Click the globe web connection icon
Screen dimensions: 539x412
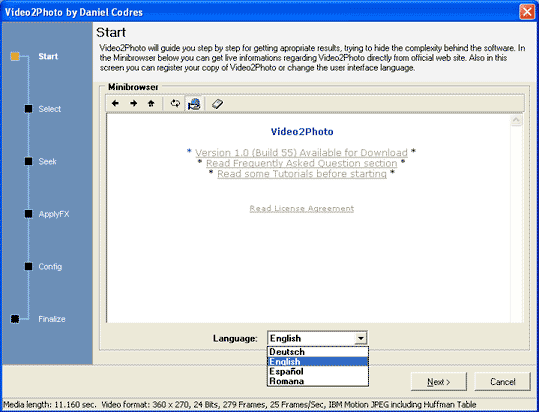pos(194,103)
